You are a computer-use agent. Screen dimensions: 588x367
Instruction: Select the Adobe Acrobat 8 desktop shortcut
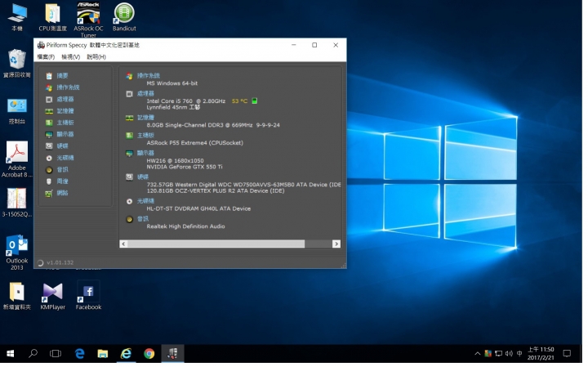click(17, 159)
